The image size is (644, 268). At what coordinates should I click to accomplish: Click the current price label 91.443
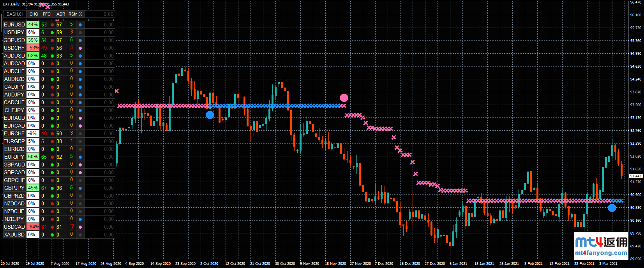pyautogui.click(x=635, y=176)
